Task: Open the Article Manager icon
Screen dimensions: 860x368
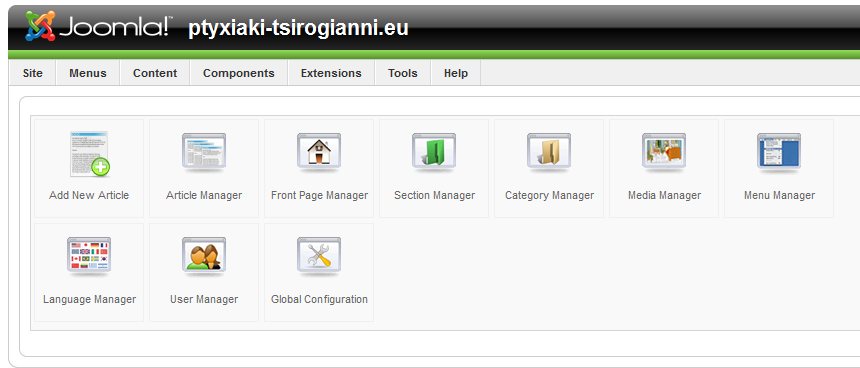Action: pyautogui.click(x=204, y=152)
